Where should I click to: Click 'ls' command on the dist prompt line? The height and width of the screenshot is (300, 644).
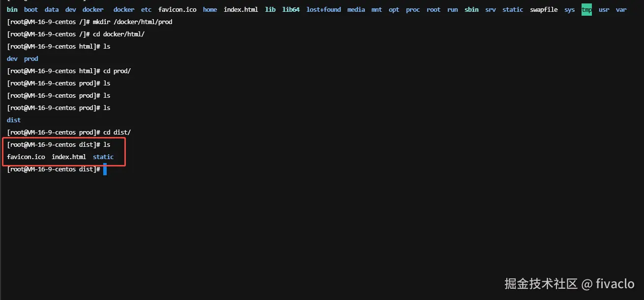[107, 145]
